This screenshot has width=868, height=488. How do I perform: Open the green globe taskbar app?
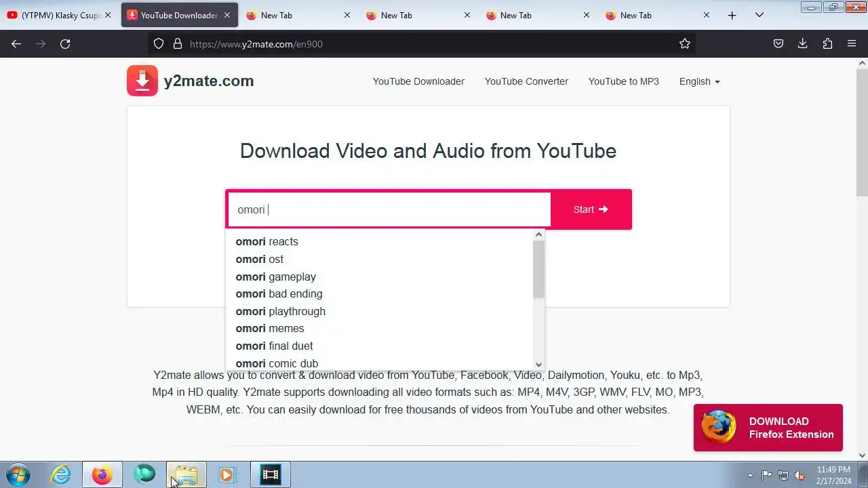pyautogui.click(x=144, y=474)
